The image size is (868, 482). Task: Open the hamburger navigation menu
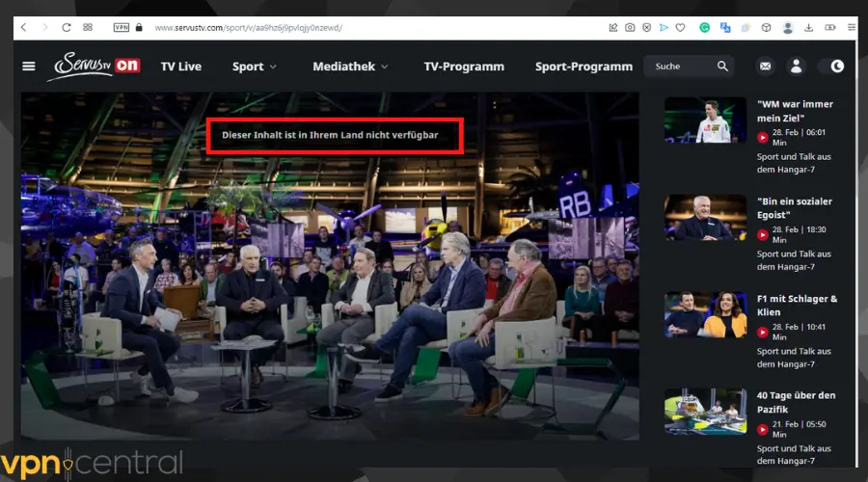pyautogui.click(x=29, y=67)
